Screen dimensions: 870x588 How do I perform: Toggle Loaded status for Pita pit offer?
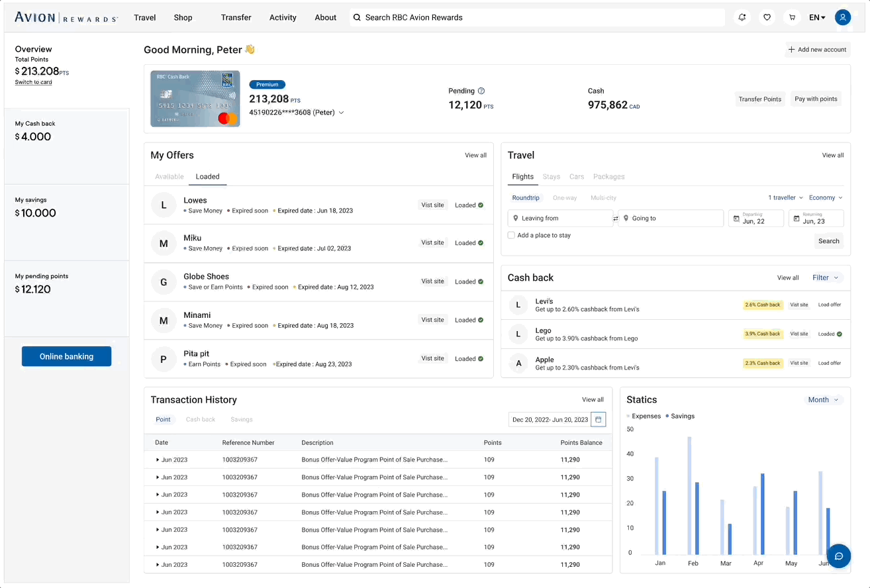(x=469, y=359)
